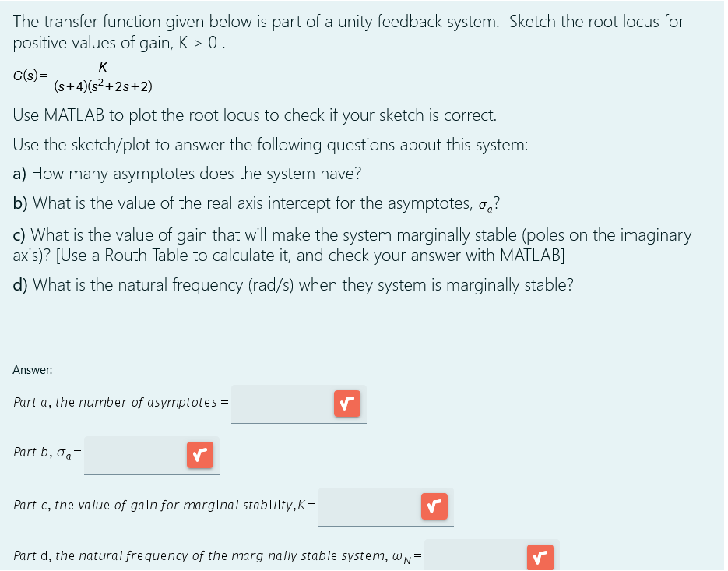The width and height of the screenshot is (728, 571).
Task: Click the red checkmark beside Part b answer
Action: tap(199, 455)
